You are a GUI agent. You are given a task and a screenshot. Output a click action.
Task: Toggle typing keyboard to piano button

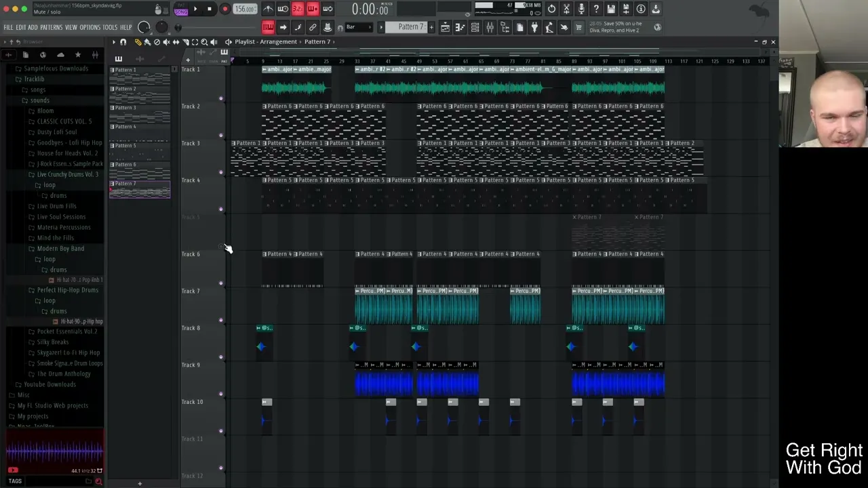(269, 27)
